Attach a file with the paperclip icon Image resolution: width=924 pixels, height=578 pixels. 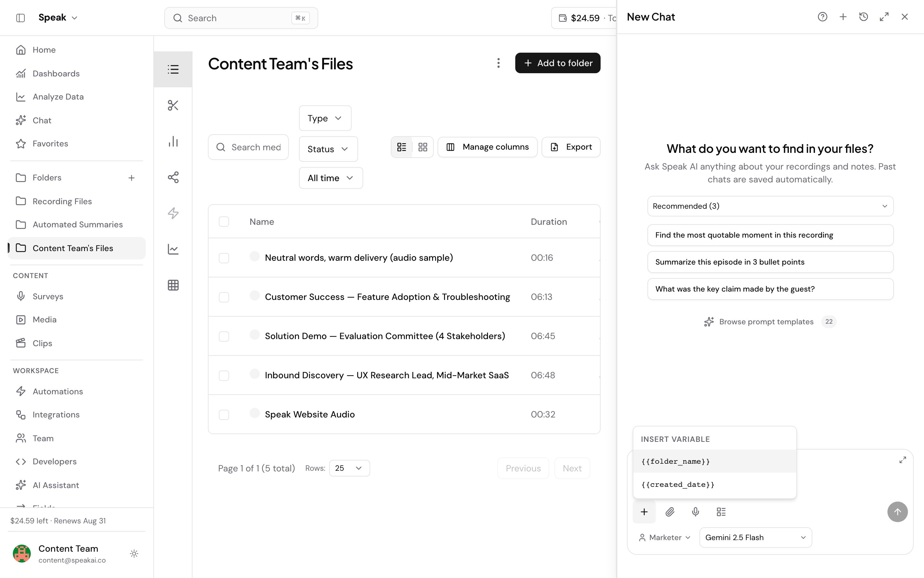[670, 512]
